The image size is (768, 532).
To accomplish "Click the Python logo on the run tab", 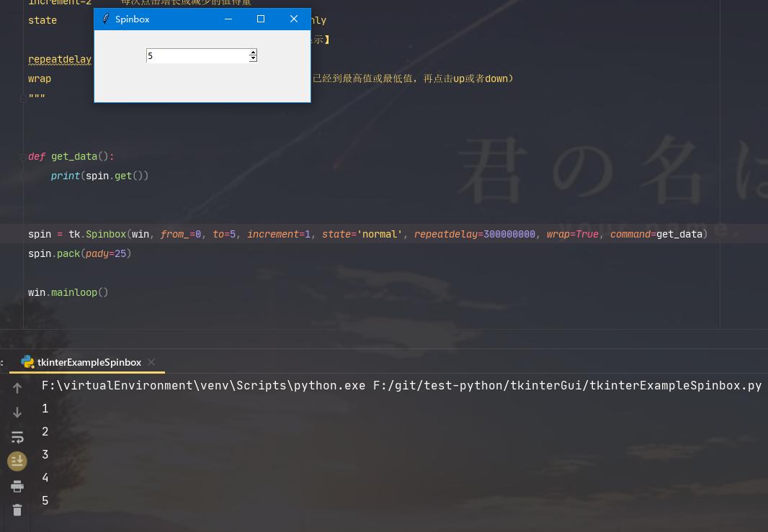I will [27, 362].
